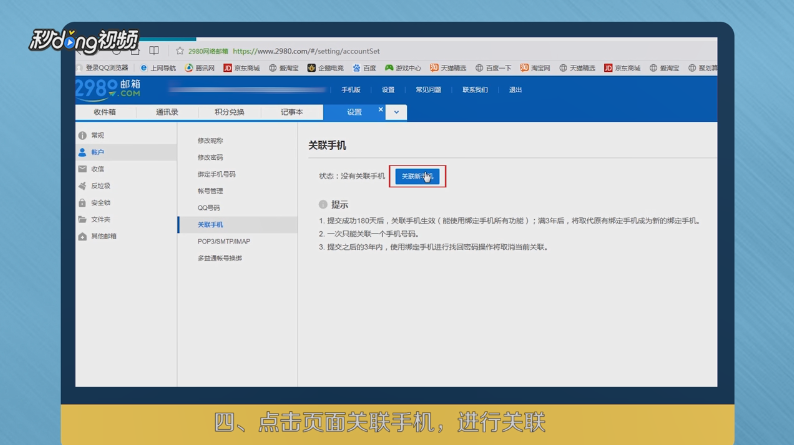The width and height of the screenshot is (794, 445).
Task: Open the 修改昵称 submenu item
Action: pyautogui.click(x=210, y=140)
